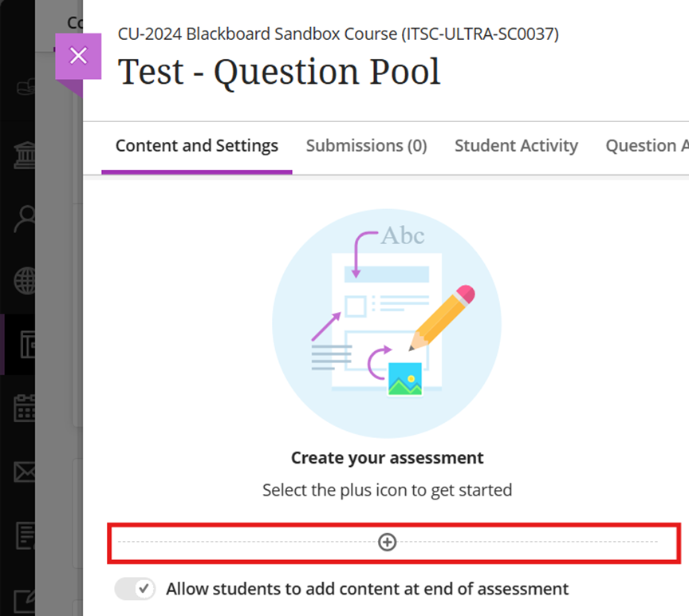Open the Institution page building icon
The width and height of the screenshot is (689, 616).
pos(26,155)
